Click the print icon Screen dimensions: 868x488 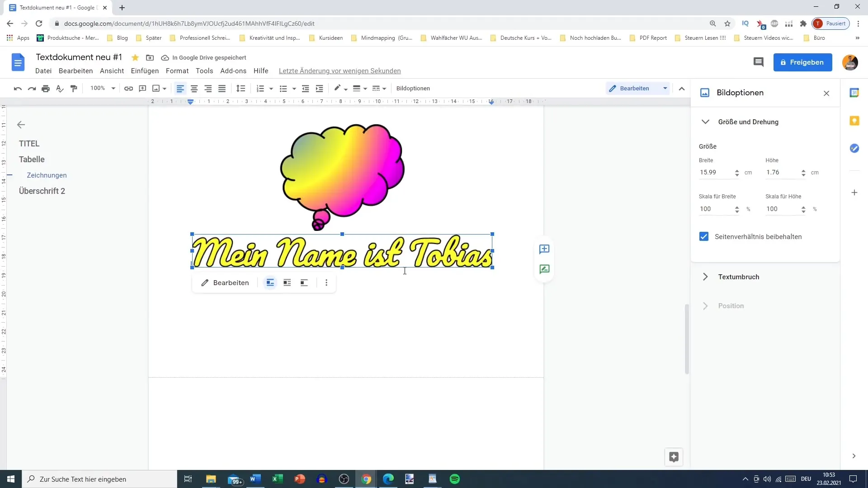pyautogui.click(x=46, y=89)
